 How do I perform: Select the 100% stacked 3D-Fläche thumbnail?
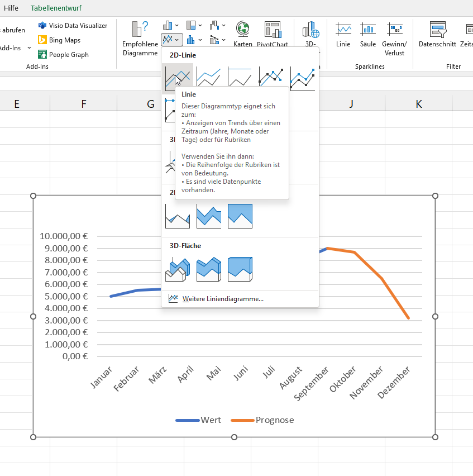[x=240, y=269]
